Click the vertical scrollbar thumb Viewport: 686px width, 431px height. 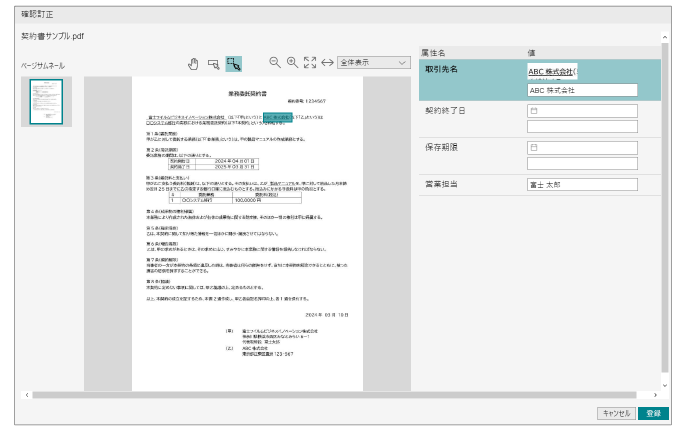point(665,207)
